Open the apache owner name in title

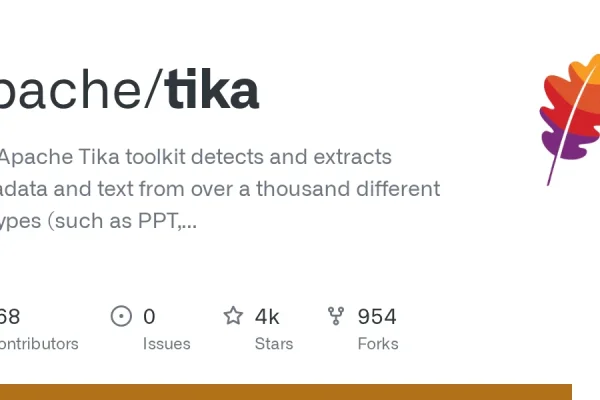(x=70, y=88)
